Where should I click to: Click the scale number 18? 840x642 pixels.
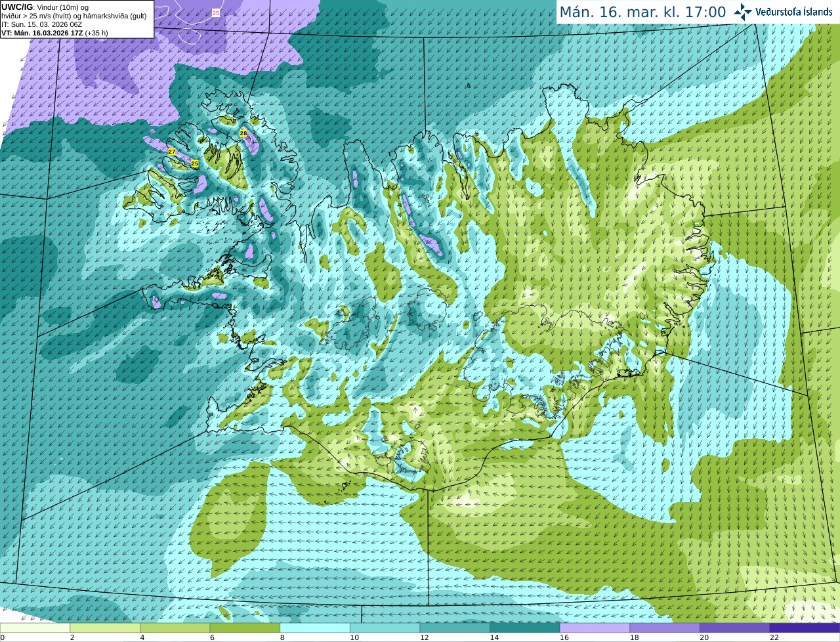coord(634,637)
